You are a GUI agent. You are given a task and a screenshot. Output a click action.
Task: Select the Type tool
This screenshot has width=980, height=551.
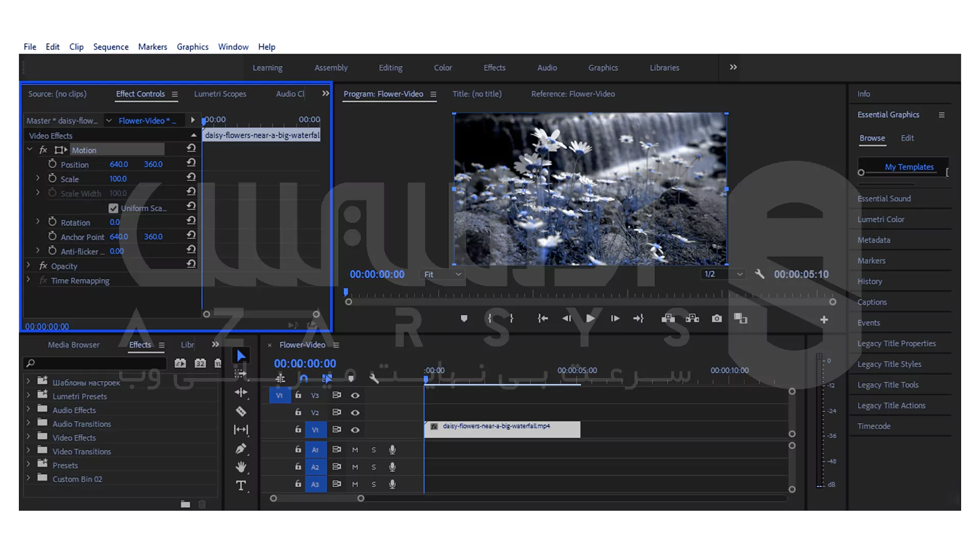[x=241, y=486]
